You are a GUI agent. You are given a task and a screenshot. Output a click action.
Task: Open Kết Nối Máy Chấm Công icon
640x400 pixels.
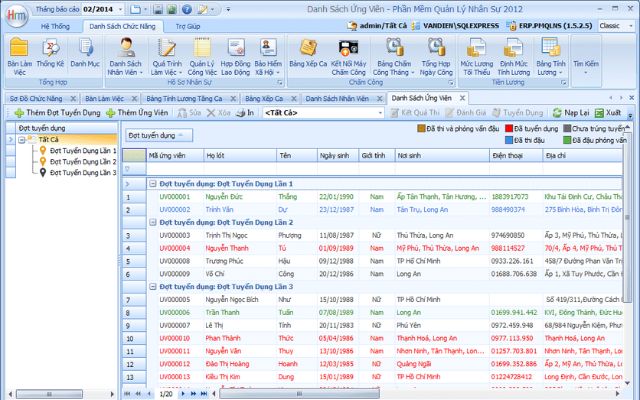pyautogui.click(x=348, y=56)
